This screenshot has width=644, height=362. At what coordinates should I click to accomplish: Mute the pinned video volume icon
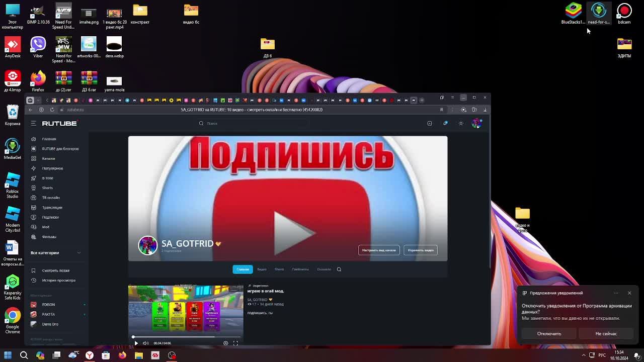[x=145, y=343]
